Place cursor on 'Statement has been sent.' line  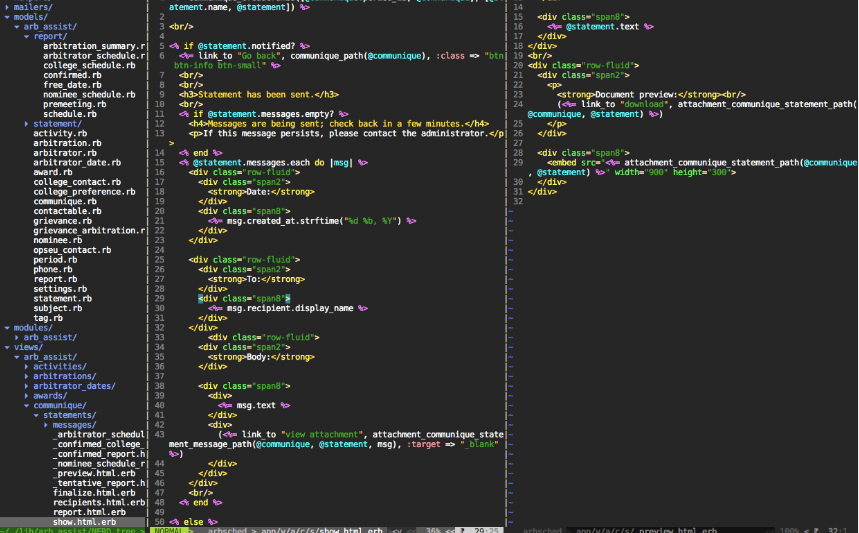259,95
